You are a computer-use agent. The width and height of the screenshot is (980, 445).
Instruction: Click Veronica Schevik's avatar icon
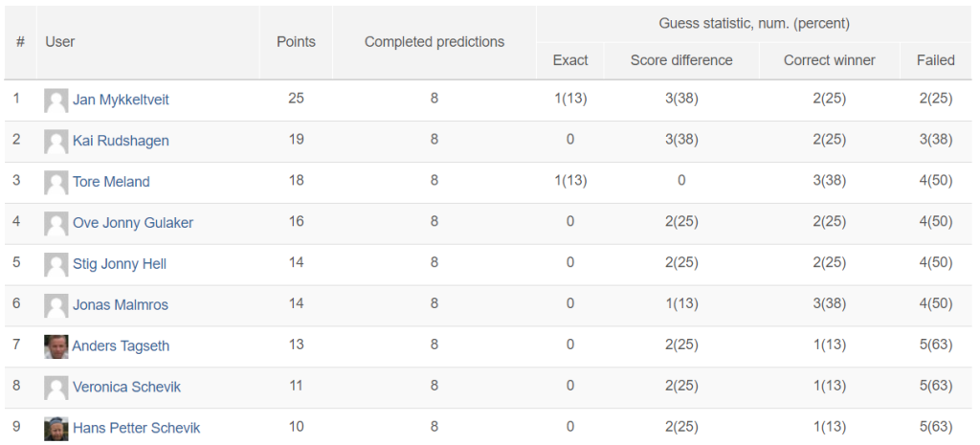click(56, 388)
